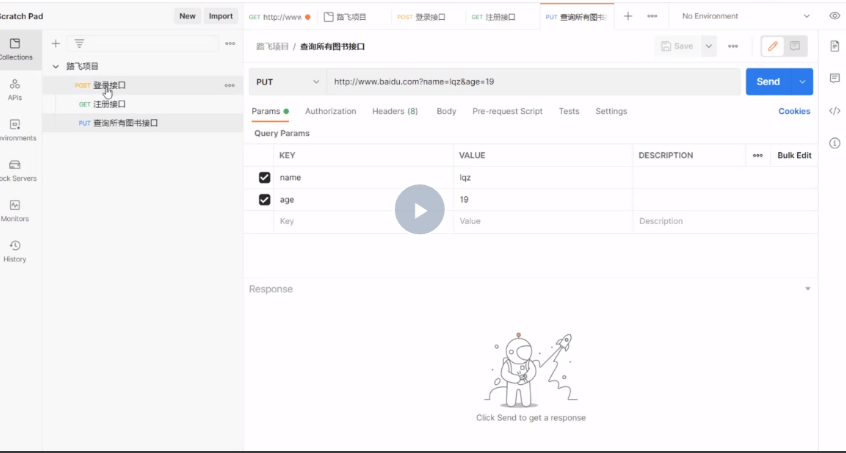Switch to the Authorization tab
Viewport: 846px width, 453px height.
tap(331, 111)
